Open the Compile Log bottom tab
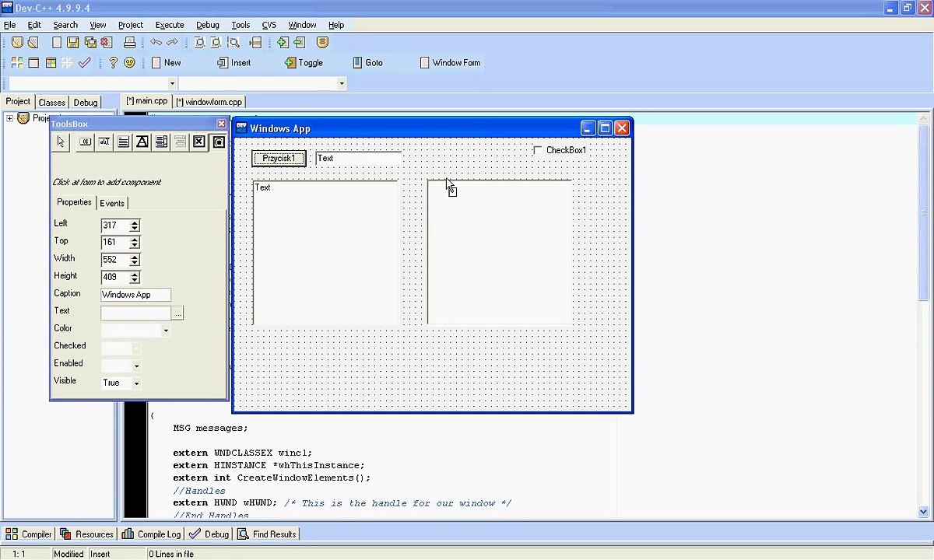 [x=152, y=534]
